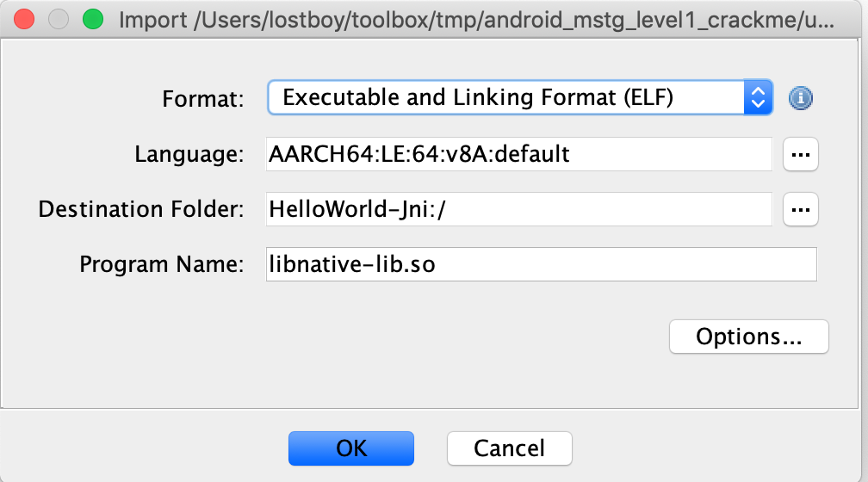Click the HelloWorld-Jni:/ destination folder field

(x=519, y=209)
